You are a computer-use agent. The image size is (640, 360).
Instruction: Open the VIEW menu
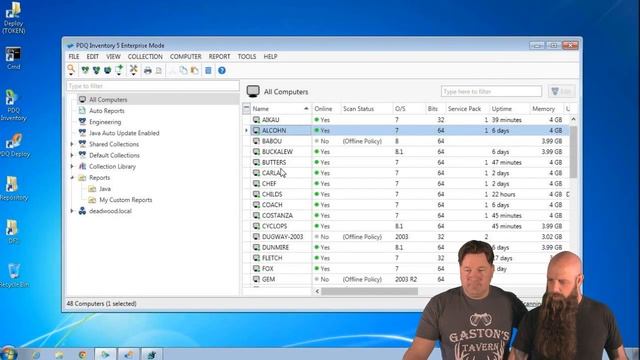click(113, 56)
